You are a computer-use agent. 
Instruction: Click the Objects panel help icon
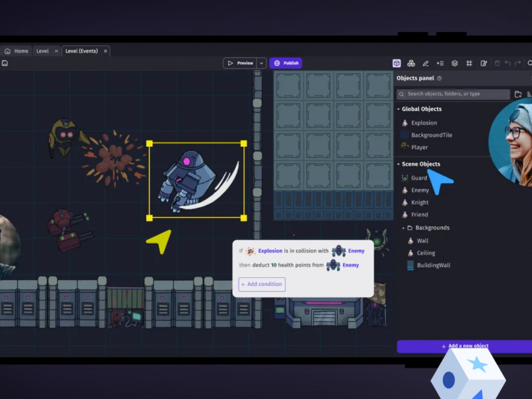click(x=440, y=78)
